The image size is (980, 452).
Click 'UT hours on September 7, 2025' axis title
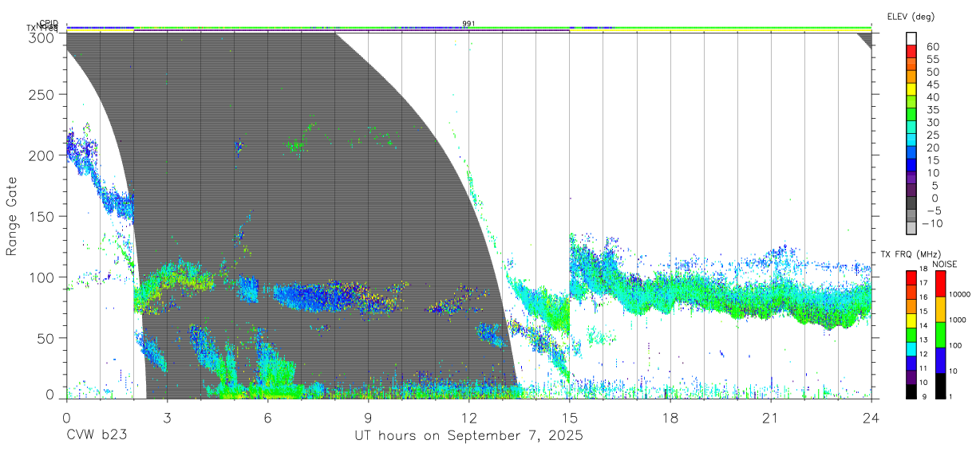pos(468,436)
